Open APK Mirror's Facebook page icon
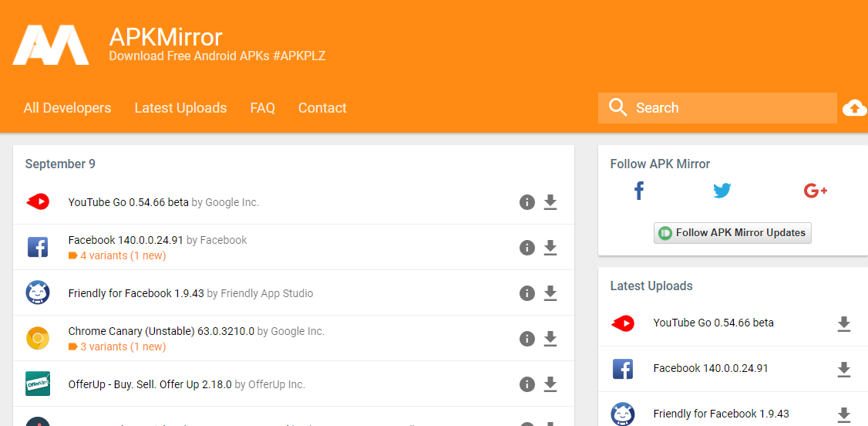The image size is (868, 426). pyautogui.click(x=638, y=191)
